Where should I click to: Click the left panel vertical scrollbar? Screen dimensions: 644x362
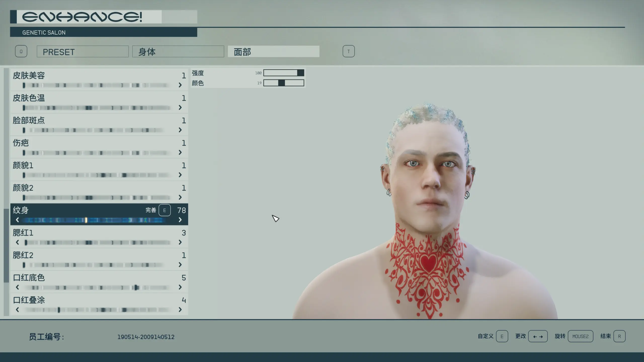(x=6, y=245)
